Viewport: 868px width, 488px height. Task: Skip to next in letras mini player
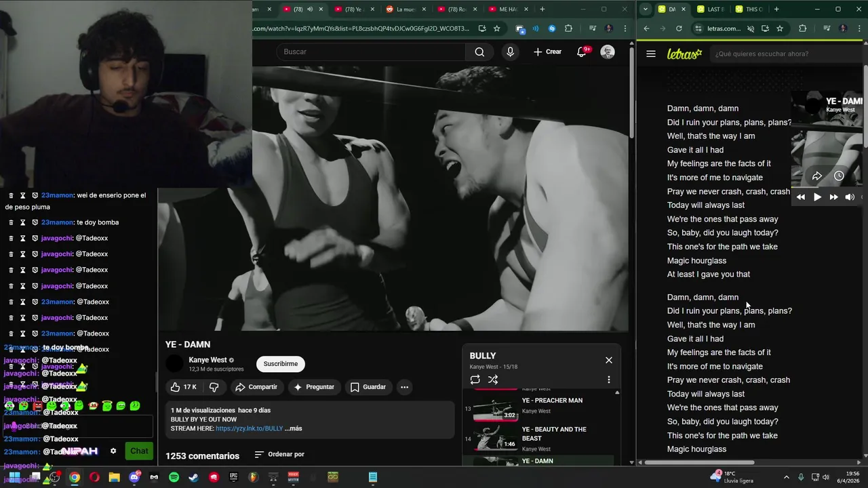pyautogui.click(x=833, y=197)
